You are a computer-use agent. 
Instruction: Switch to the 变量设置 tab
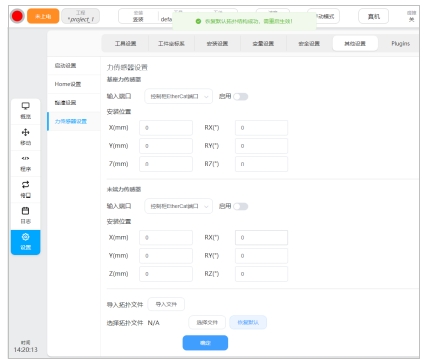coord(263,44)
